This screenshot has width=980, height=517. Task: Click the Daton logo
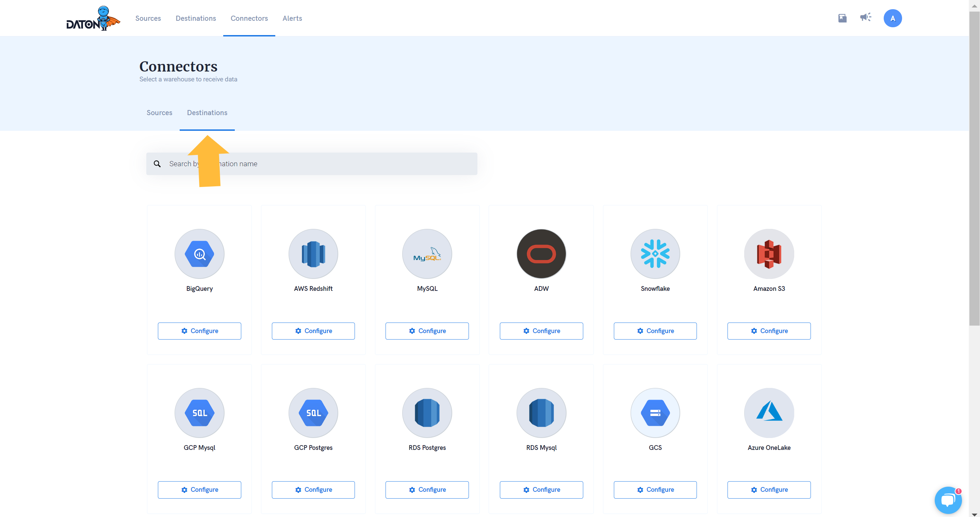coord(93,18)
